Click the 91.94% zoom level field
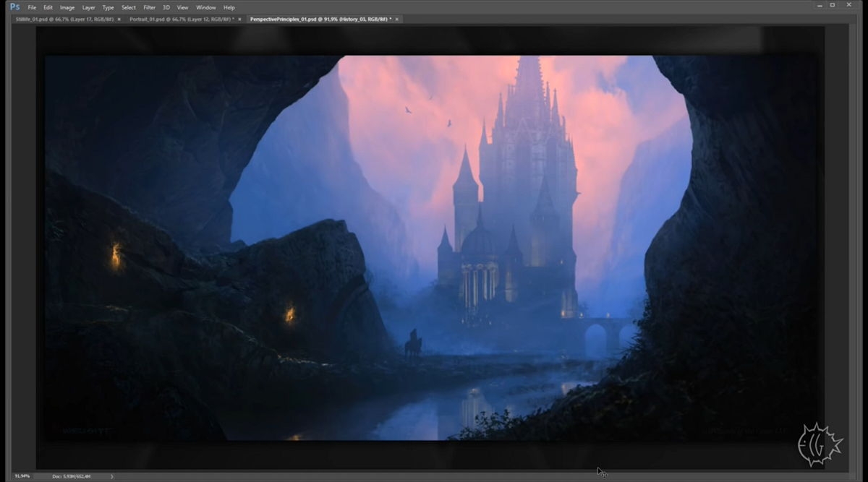Image resolution: width=868 pixels, height=482 pixels. (22, 476)
